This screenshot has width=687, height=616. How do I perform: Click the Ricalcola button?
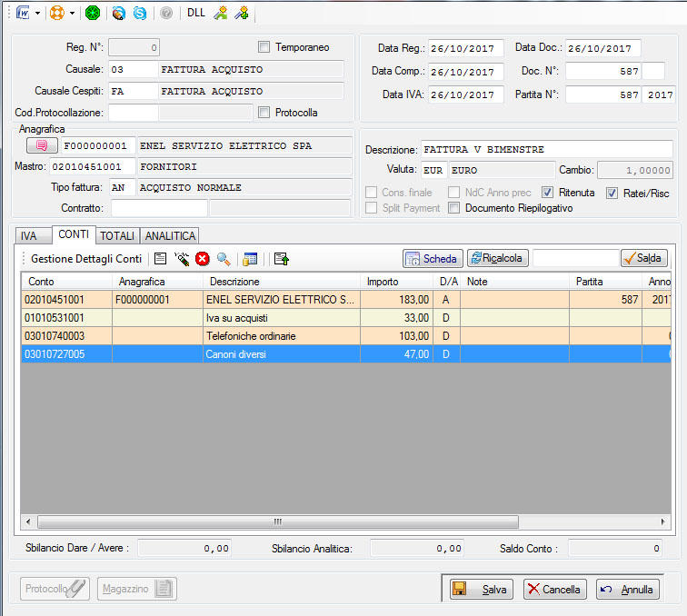(x=498, y=258)
